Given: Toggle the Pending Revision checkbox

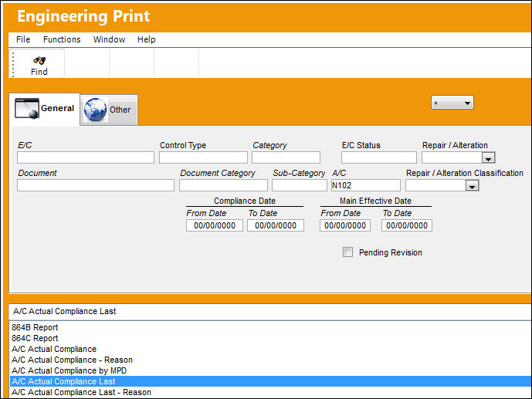Looking at the screenshot, I should 347,252.
